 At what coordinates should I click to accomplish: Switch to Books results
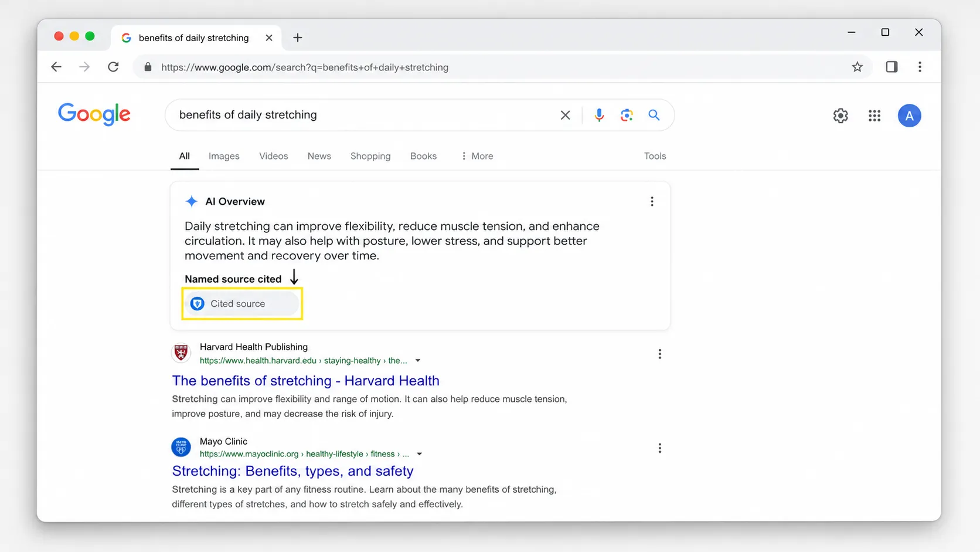point(423,156)
